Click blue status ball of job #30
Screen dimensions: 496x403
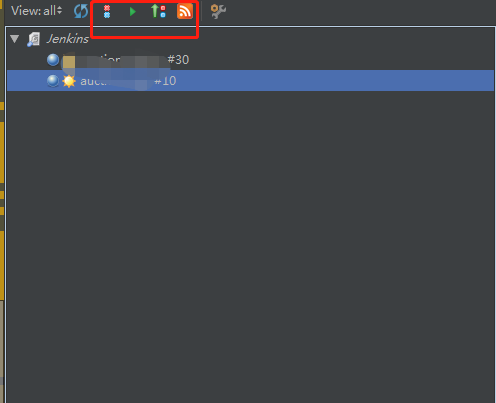53,60
